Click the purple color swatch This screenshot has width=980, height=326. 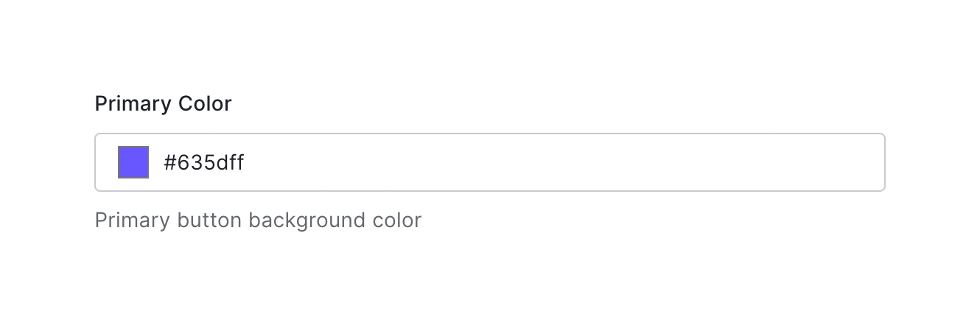click(x=133, y=162)
